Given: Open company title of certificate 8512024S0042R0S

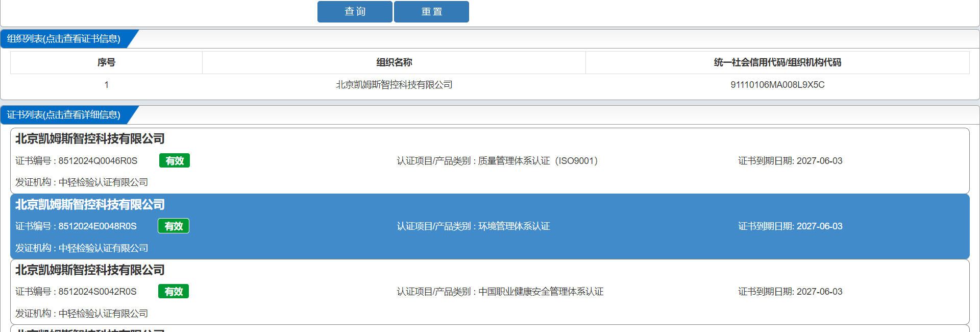Looking at the screenshot, I should point(90,270).
